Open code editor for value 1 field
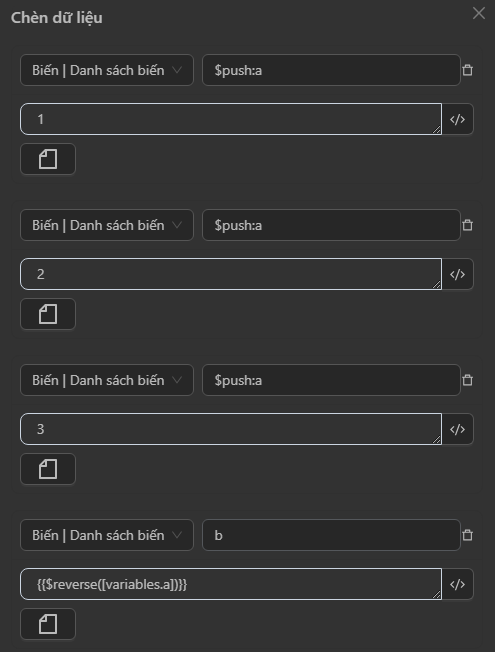 click(458, 119)
